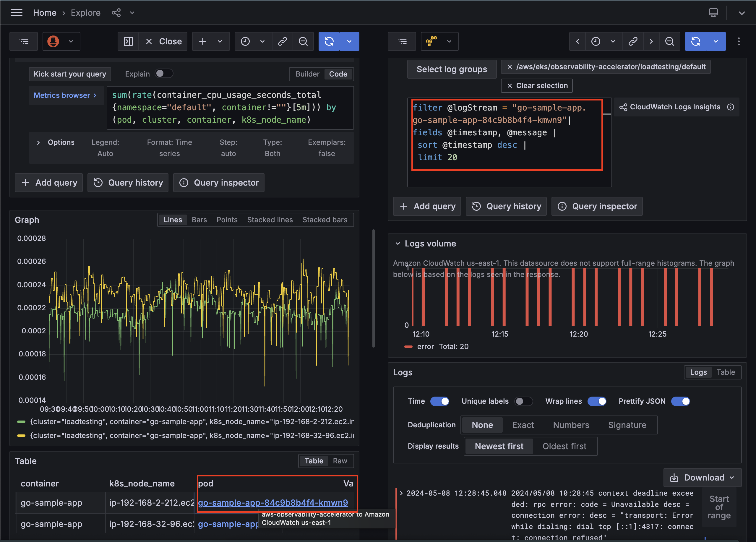Open the hamburger navigation menu
Screen dimensions: 756x542
[16, 13]
